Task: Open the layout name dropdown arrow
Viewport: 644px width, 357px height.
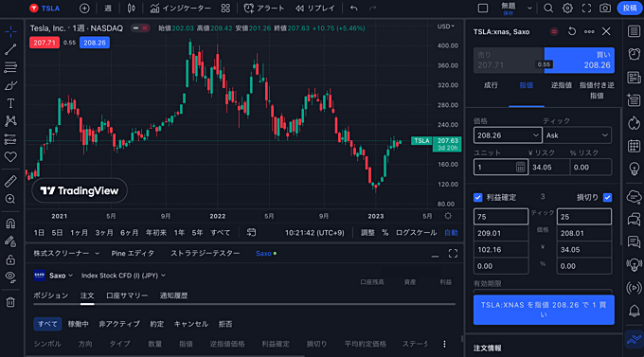Action: point(529,9)
